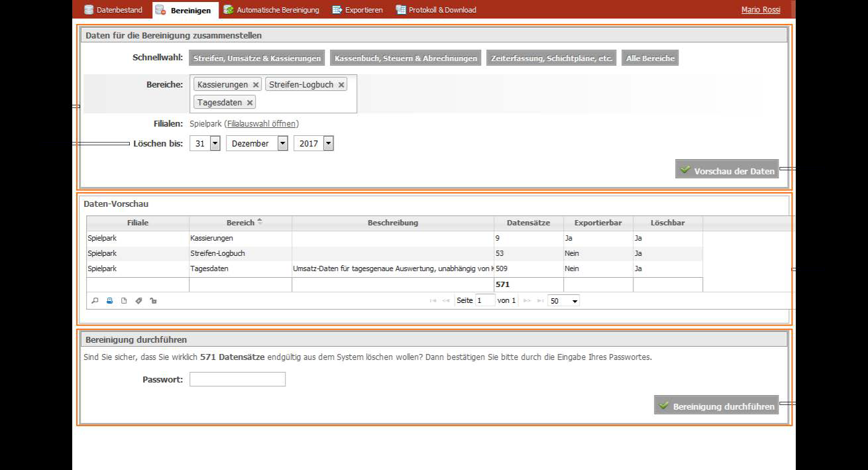Click the Umsatz-Daten description cell

pyautogui.click(x=393, y=268)
